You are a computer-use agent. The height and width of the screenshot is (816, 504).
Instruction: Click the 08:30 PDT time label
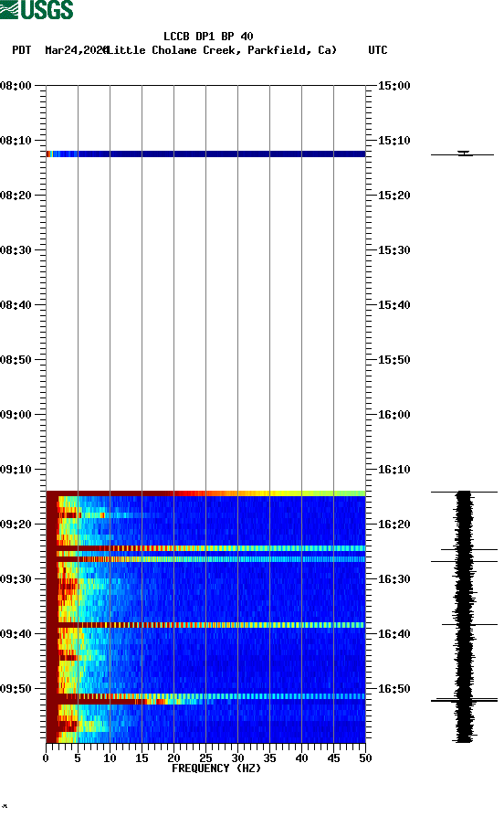[16, 249]
